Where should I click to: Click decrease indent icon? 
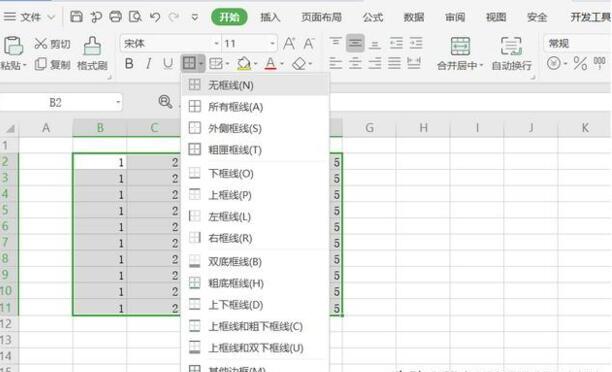(396, 43)
